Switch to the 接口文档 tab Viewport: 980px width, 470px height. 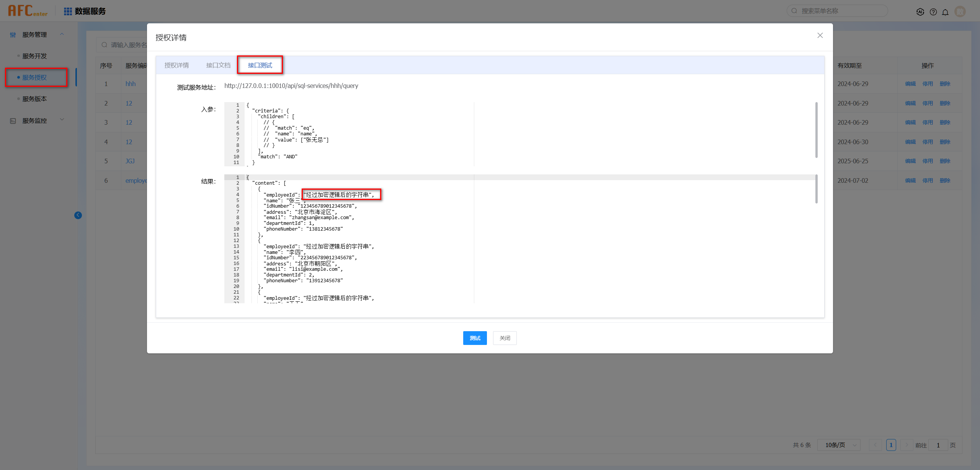point(218,65)
